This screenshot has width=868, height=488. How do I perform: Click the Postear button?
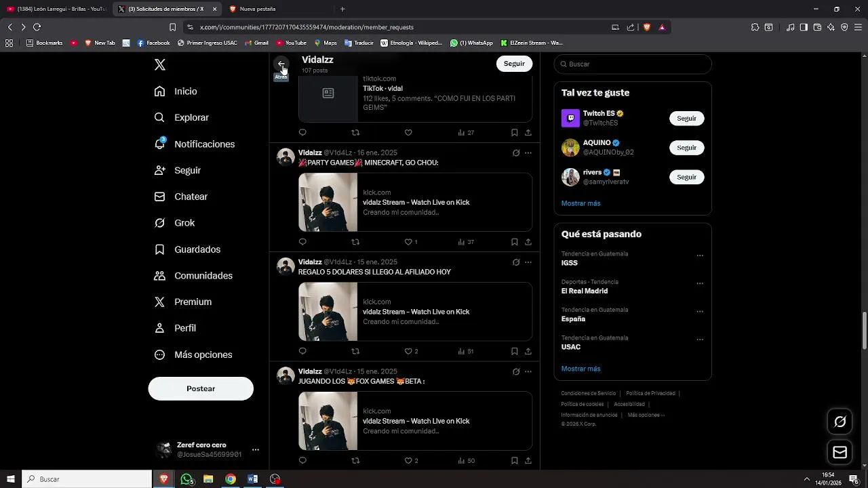tap(201, 388)
